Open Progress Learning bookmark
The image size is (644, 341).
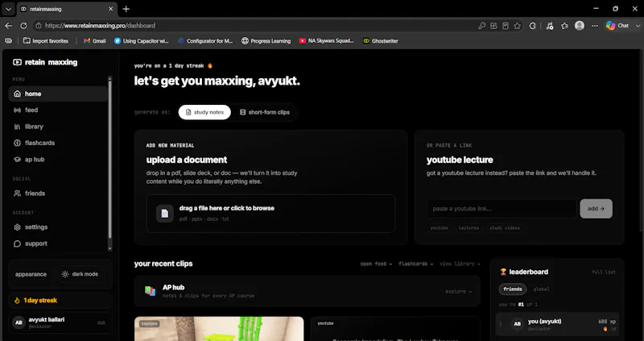tap(266, 41)
